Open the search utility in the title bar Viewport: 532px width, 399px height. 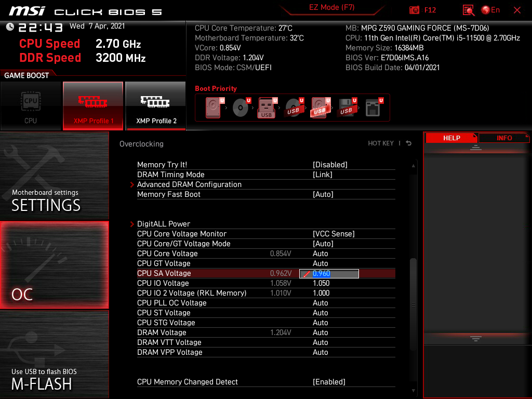pos(468,10)
